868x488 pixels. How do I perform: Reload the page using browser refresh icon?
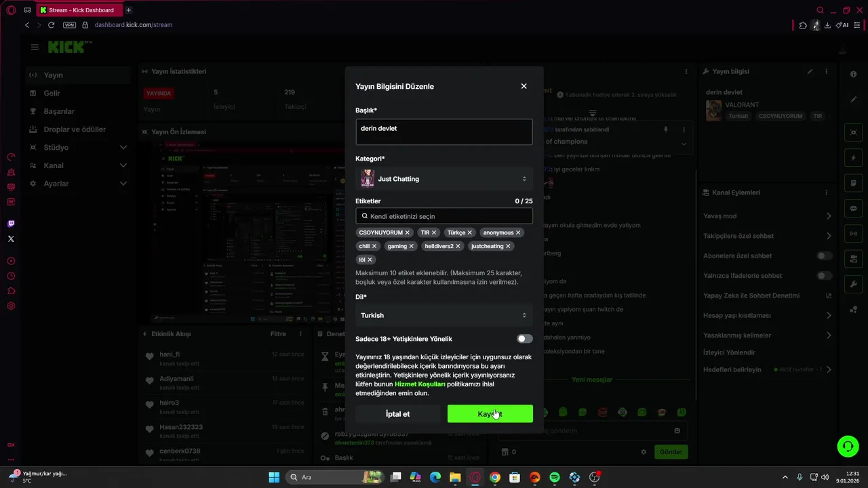point(51,25)
